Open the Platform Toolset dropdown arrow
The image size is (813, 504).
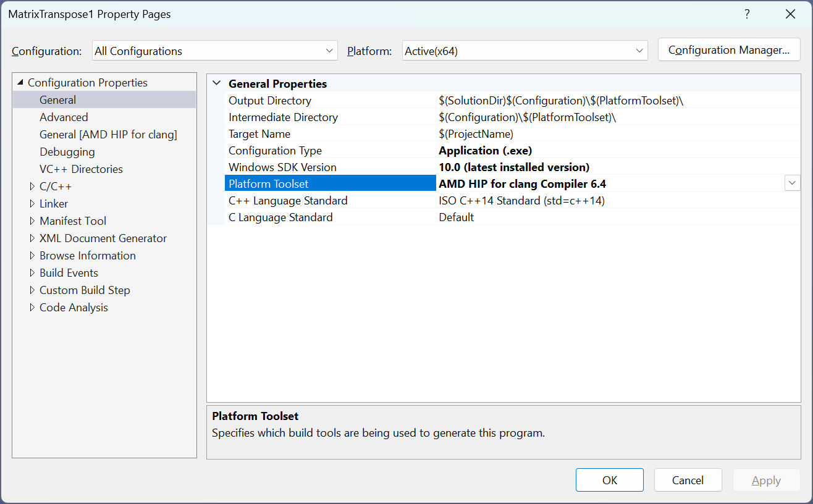point(792,183)
